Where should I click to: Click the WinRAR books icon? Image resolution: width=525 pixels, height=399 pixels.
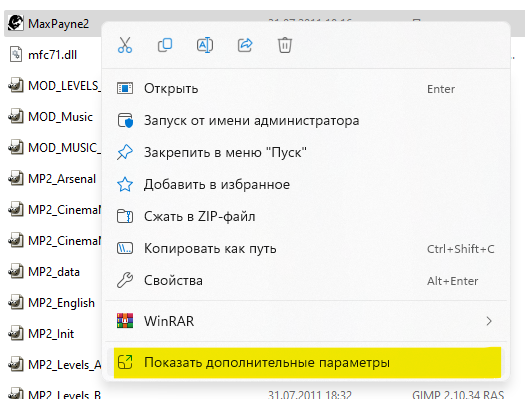coord(125,321)
